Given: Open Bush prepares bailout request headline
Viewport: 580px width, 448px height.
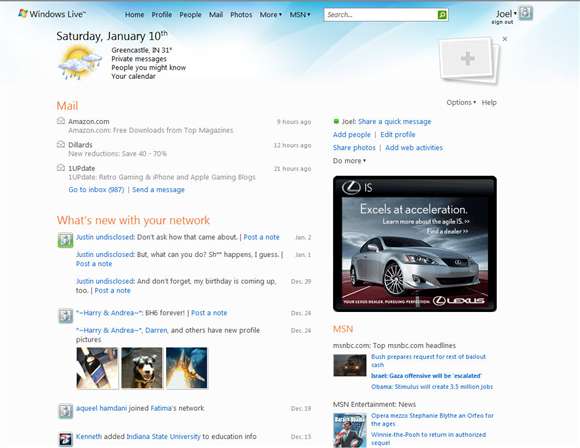Looking at the screenshot, I should [428, 361].
